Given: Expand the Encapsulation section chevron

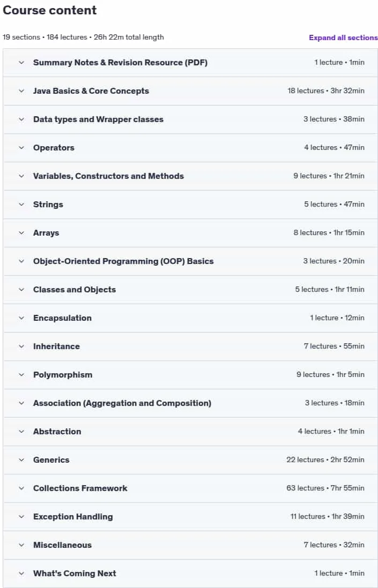Looking at the screenshot, I should [x=21, y=318].
